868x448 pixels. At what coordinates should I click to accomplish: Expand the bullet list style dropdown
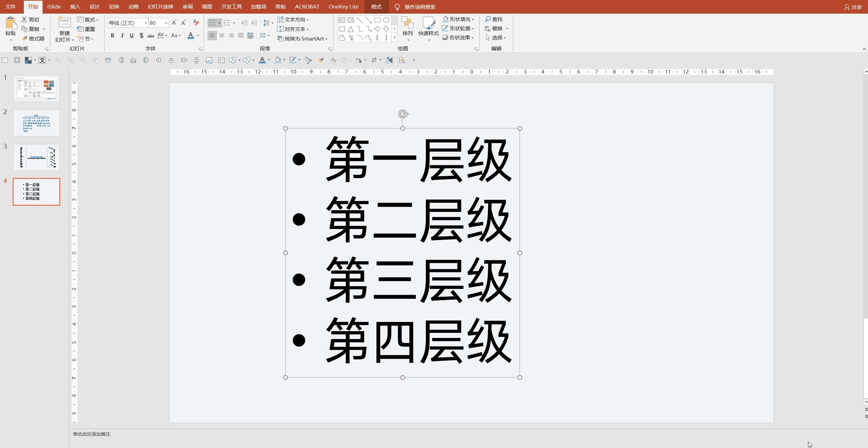pos(219,23)
